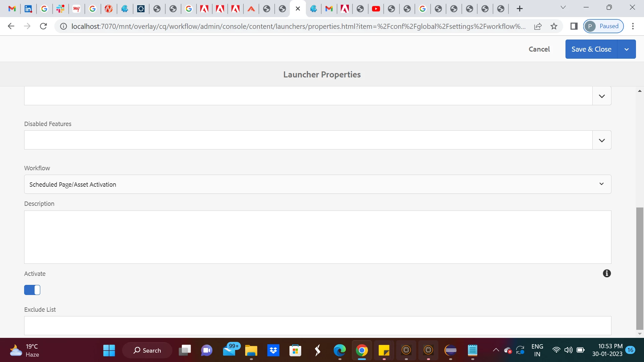Open the Microsoft Edge taskbar icon

(339, 350)
